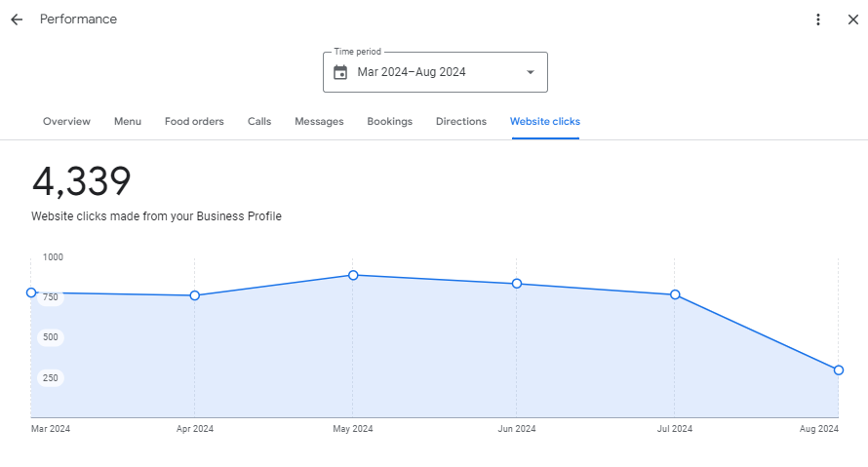The image size is (868, 467).
Task: Click the Apr 2024 data point
Action: click(x=195, y=295)
